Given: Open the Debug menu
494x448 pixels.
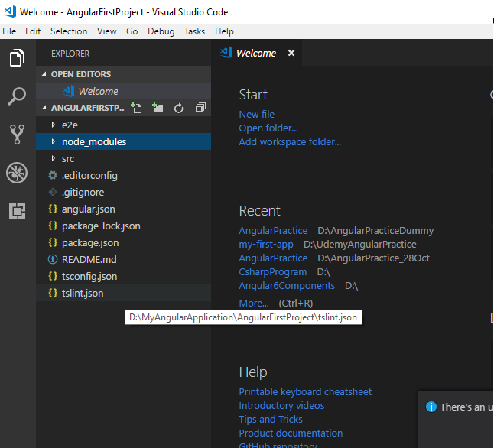Looking at the screenshot, I should pyautogui.click(x=161, y=31).
